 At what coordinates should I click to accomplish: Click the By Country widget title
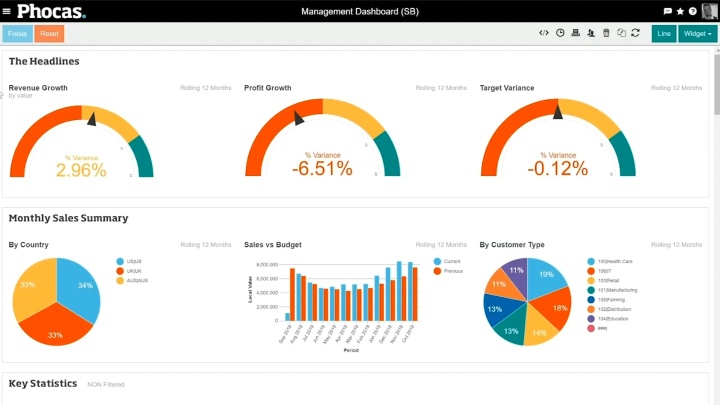click(x=28, y=245)
